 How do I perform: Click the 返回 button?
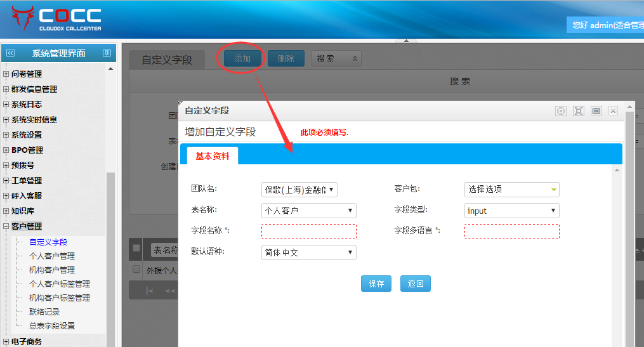coord(415,284)
